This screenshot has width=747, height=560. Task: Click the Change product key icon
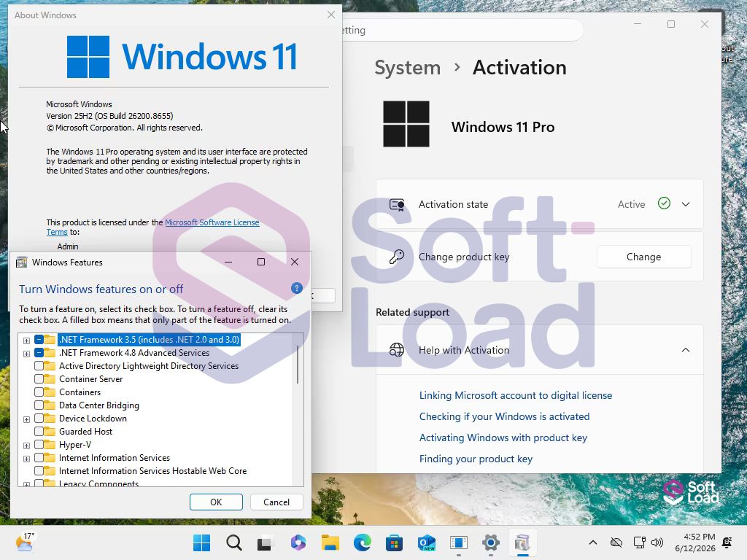click(x=396, y=257)
